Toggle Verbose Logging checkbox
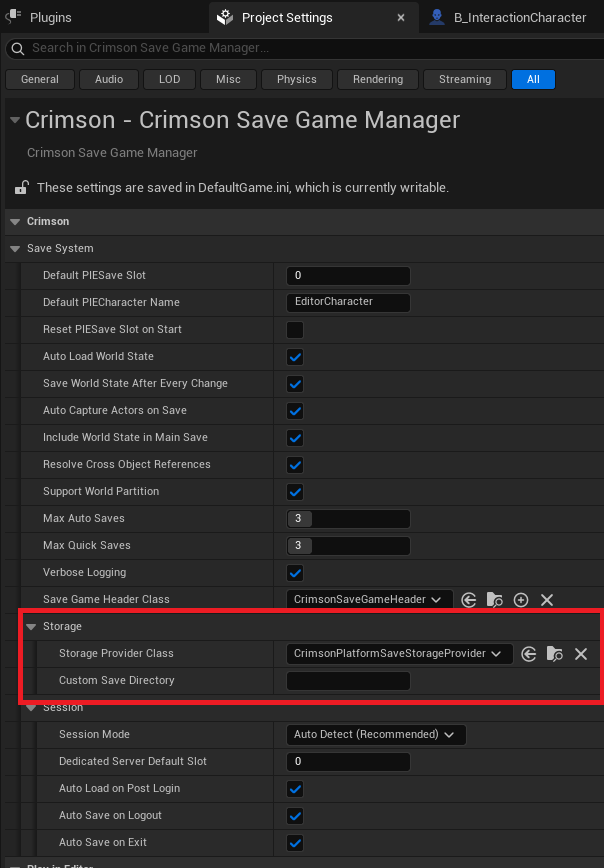 [x=295, y=573]
